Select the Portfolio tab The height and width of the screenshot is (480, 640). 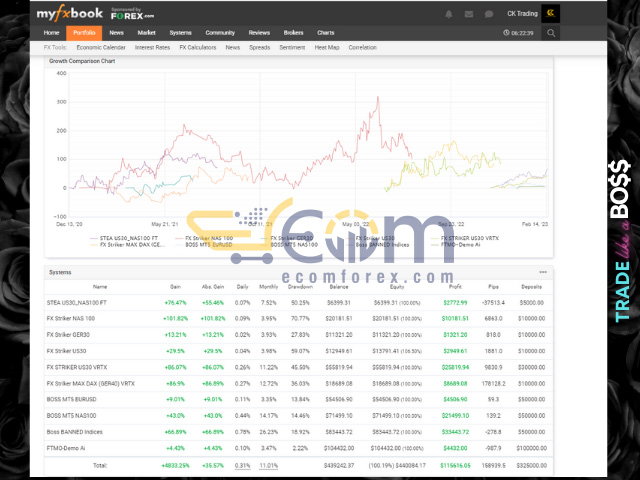[x=84, y=33]
